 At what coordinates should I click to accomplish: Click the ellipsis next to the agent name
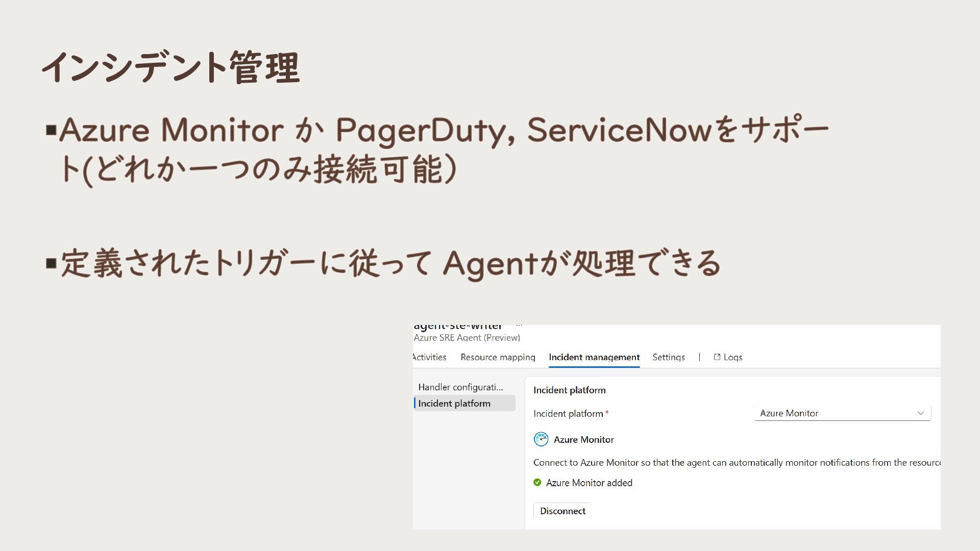point(519,326)
